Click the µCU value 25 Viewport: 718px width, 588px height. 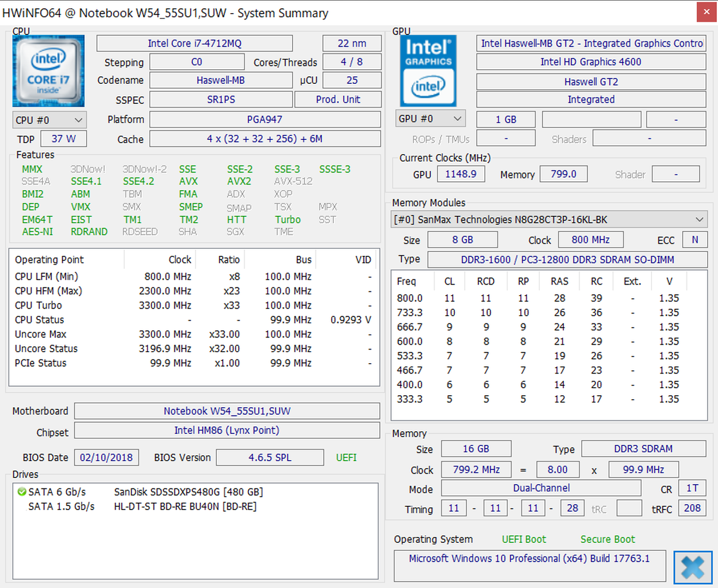pyautogui.click(x=352, y=80)
